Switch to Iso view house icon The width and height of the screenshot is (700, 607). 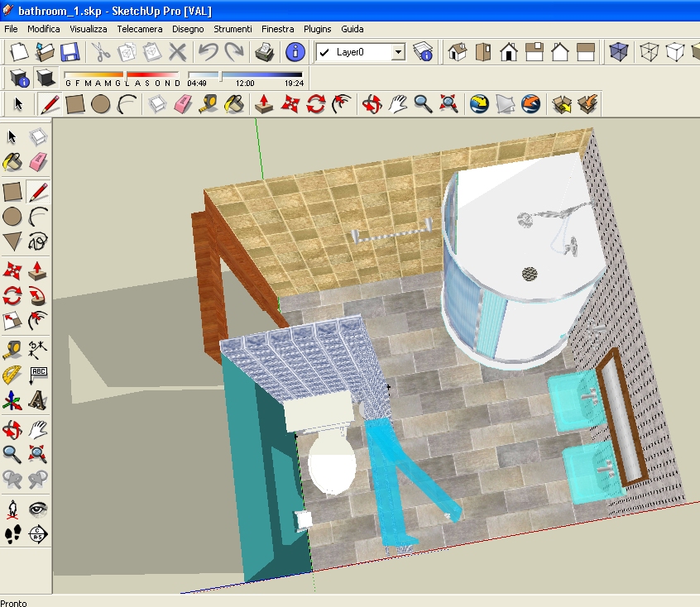pyautogui.click(x=458, y=52)
